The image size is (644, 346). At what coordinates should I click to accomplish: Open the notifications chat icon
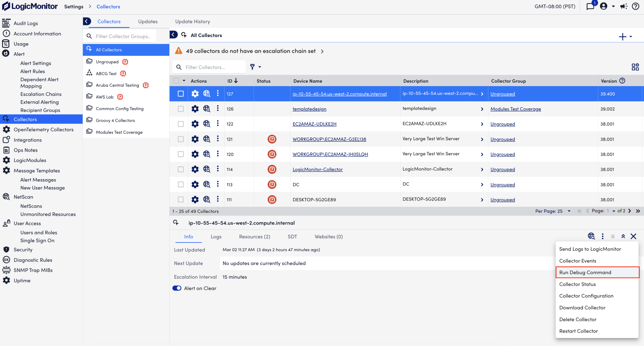[x=590, y=6]
